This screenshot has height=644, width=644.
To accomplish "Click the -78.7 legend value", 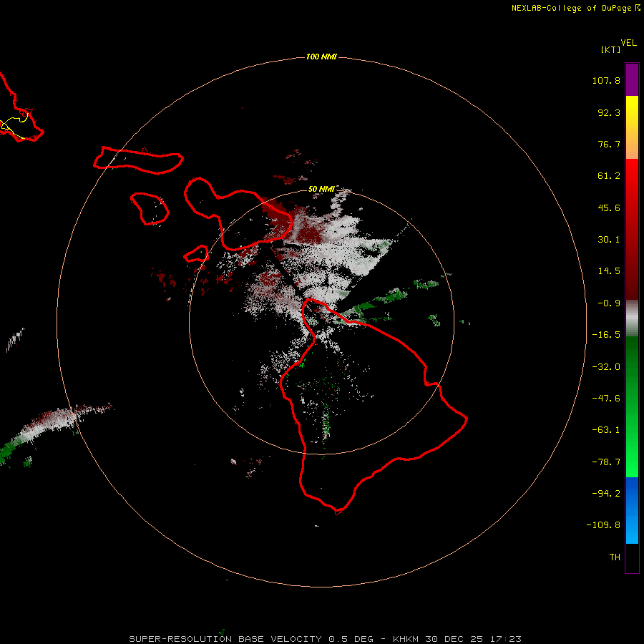I will [606, 462].
